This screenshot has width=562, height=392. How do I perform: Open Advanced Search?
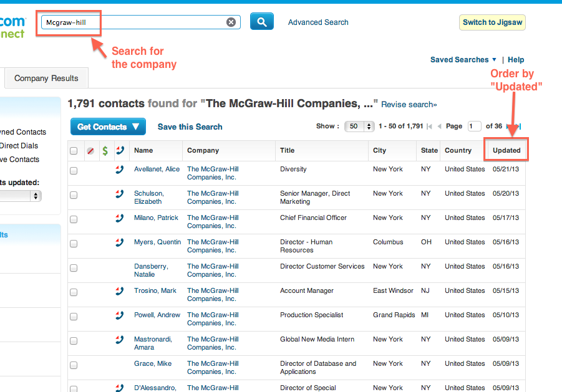click(318, 22)
